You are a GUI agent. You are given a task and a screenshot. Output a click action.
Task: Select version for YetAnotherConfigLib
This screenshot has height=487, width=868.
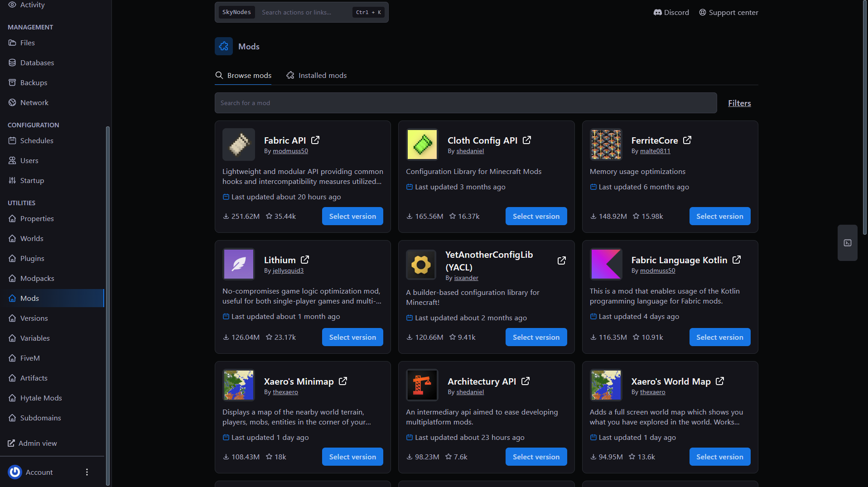coord(536,337)
